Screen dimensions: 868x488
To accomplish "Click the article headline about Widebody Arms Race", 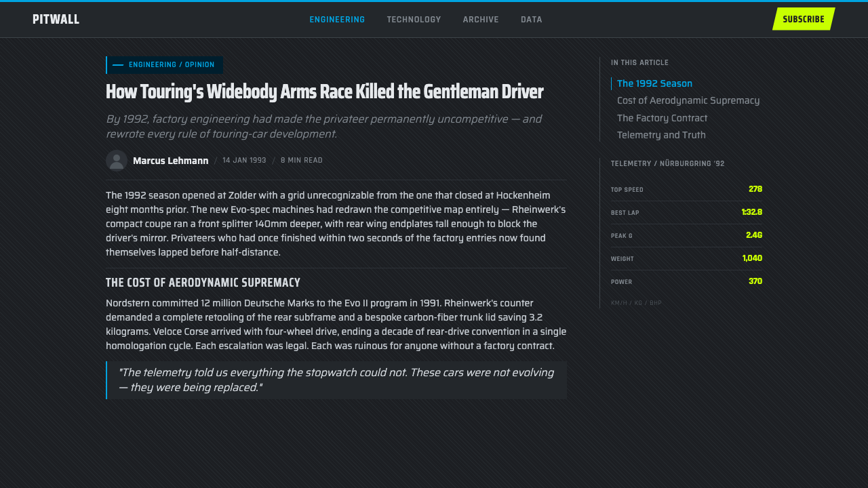I will click(x=325, y=91).
